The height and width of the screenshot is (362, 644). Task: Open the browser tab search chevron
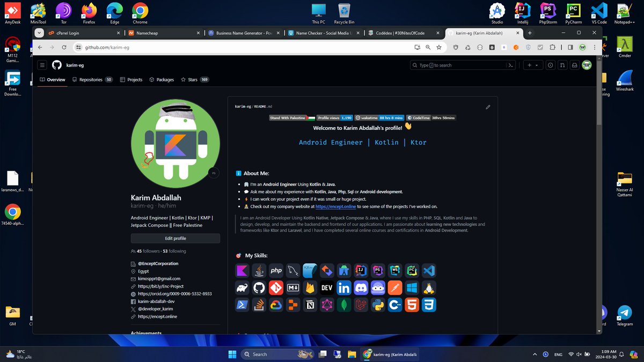pos(39,33)
